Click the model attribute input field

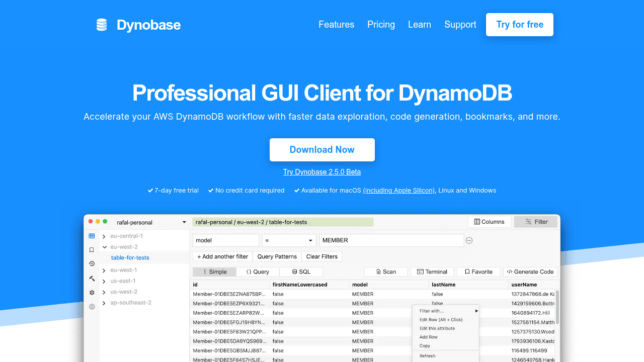point(226,240)
